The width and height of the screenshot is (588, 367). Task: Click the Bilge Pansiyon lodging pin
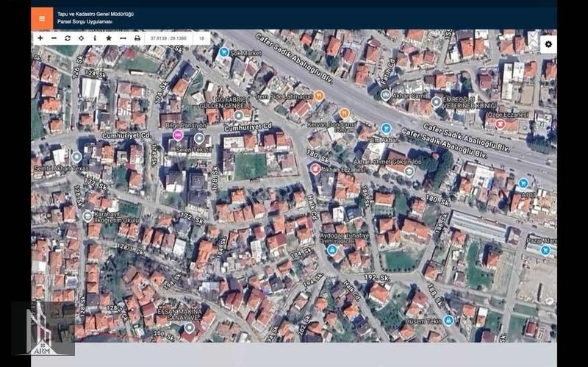[178, 135]
